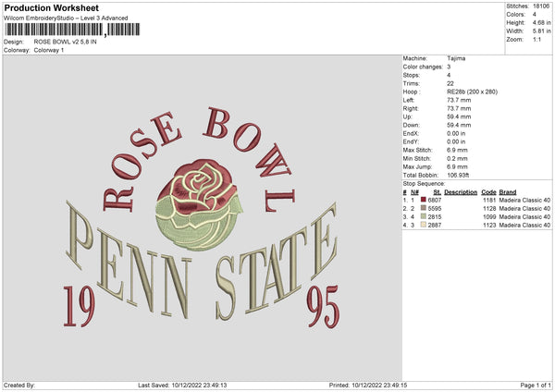The height and width of the screenshot is (392, 555).
Task: Click design name 'ROSE BOWL v2 5,8 IN'
Action: click(x=65, y=42)
